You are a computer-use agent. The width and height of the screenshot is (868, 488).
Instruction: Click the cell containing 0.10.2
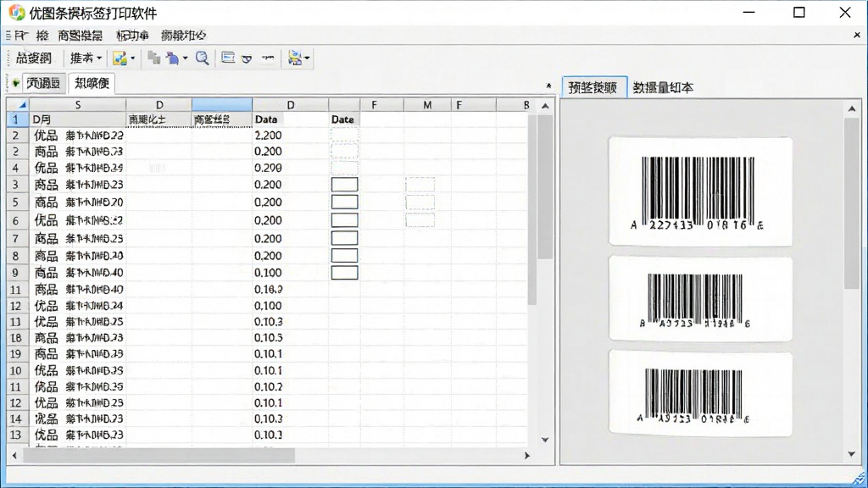click(x=290, y=386)
